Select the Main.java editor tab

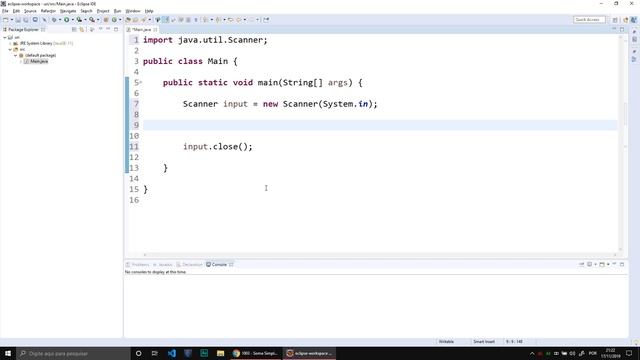point(141,29)
